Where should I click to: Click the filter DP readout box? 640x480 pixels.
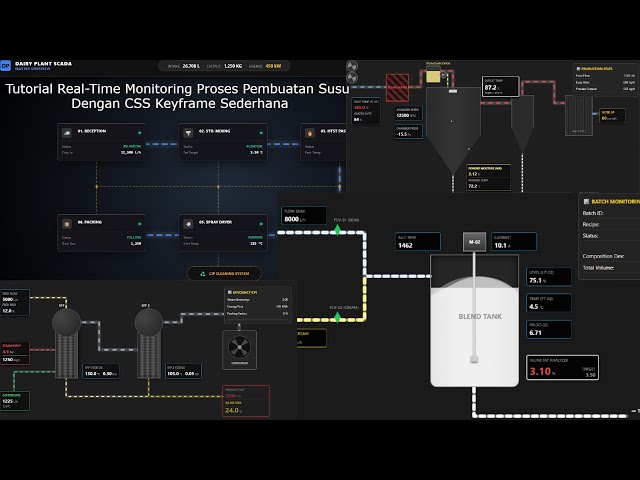point(613,116)
